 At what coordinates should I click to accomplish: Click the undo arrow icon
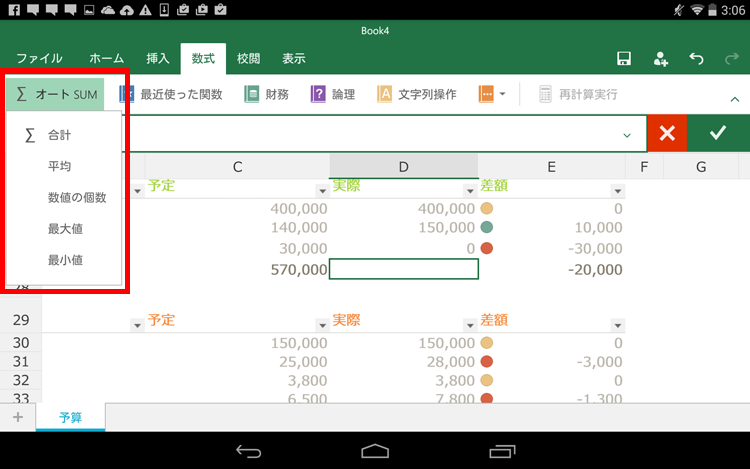pyautogui.click(x=697, y=59)
